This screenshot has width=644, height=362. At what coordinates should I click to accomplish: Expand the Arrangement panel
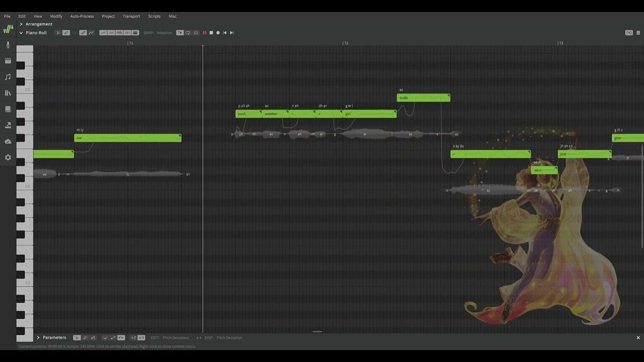21,24
